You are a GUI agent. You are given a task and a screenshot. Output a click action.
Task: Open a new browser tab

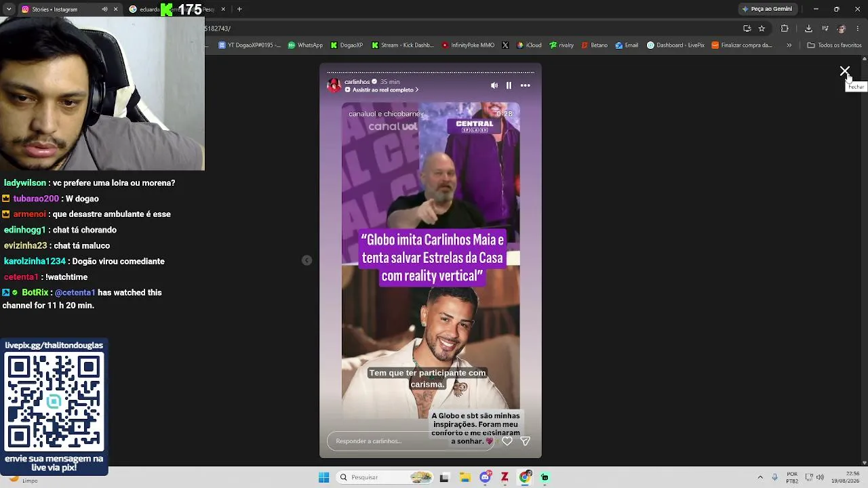(x=239, y=9)
